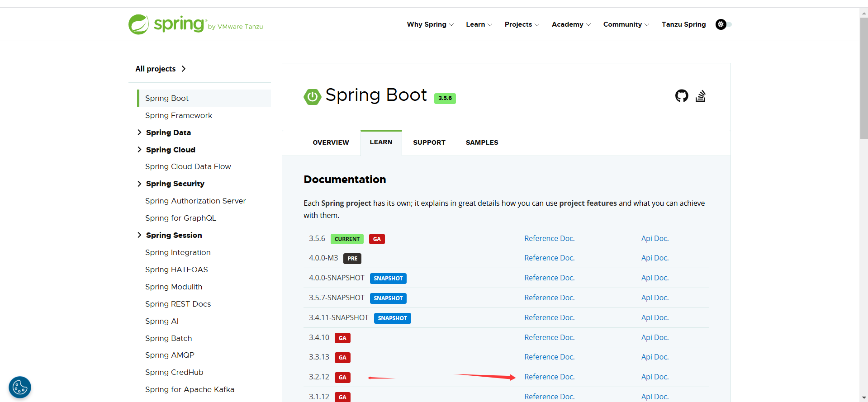Open Api Doc. for 3.4.11-SNAPSHOT
The width and height of the screenshot is (868, 402).
655,317
